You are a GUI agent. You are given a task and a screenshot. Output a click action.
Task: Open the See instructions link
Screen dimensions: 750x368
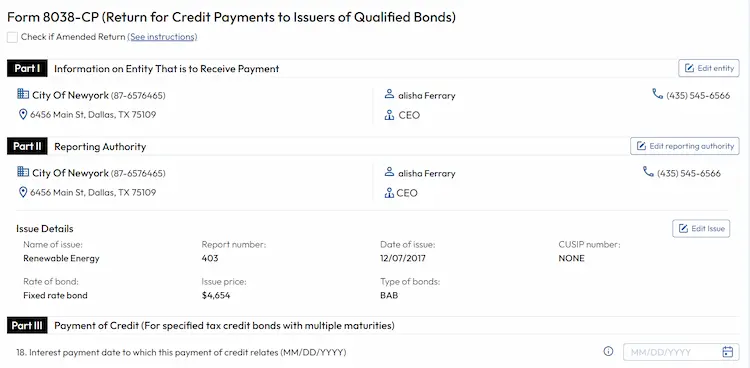[162, 37]
